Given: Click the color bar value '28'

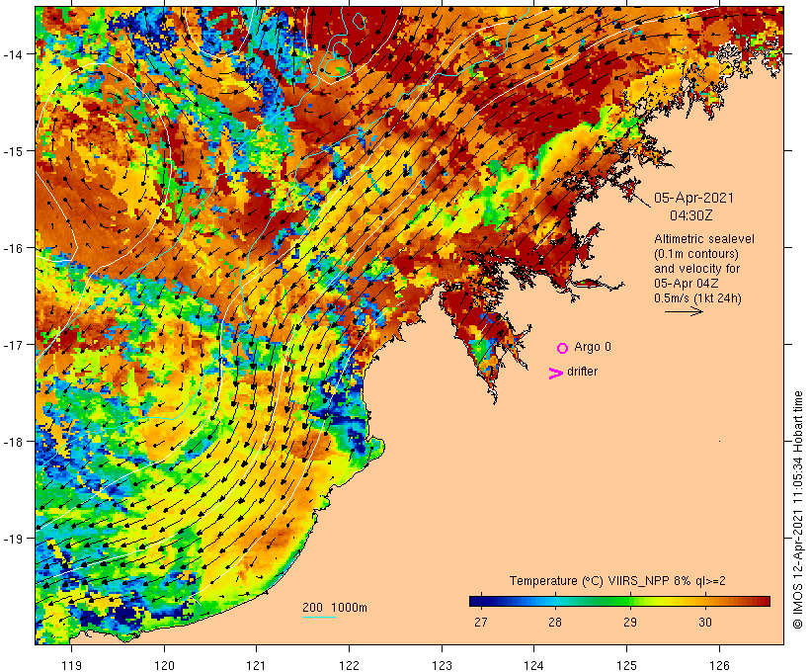Looking at the screenshot, I should [555, 622].
